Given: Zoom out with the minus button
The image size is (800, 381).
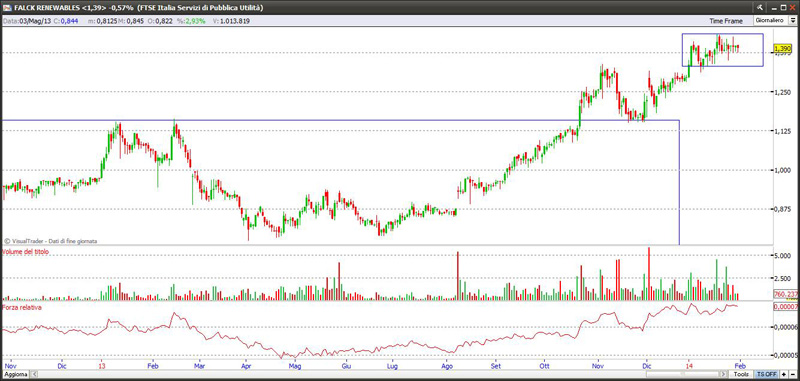Looking at the screenshot, I should click(793, 374).
